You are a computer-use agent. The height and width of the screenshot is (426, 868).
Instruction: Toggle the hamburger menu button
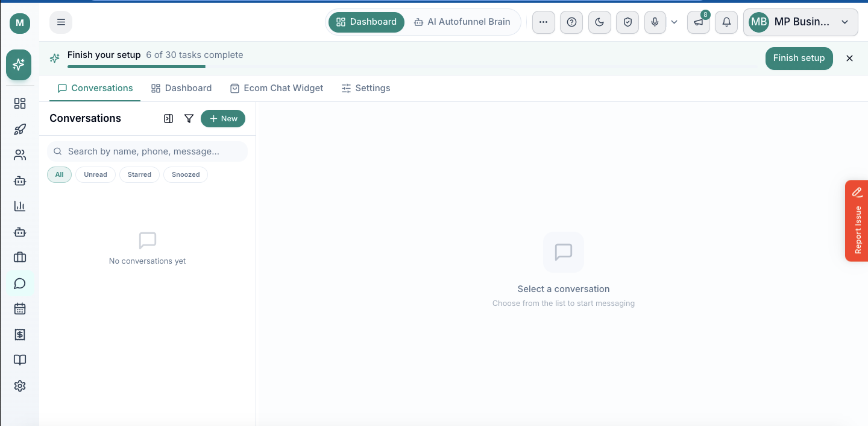pos(61,22)
